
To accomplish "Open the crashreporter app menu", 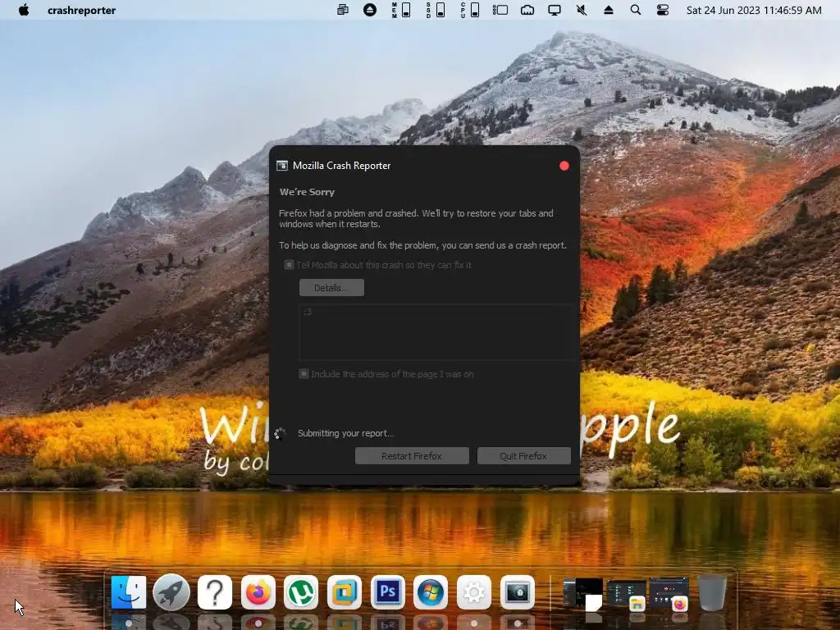I will [x=81, y=10].
